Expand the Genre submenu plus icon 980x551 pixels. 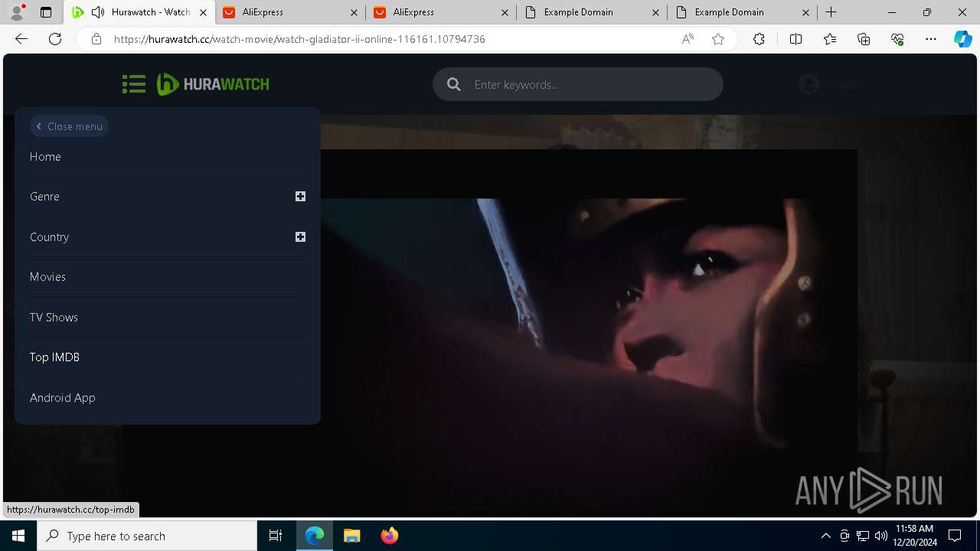(x=300, y=197)
